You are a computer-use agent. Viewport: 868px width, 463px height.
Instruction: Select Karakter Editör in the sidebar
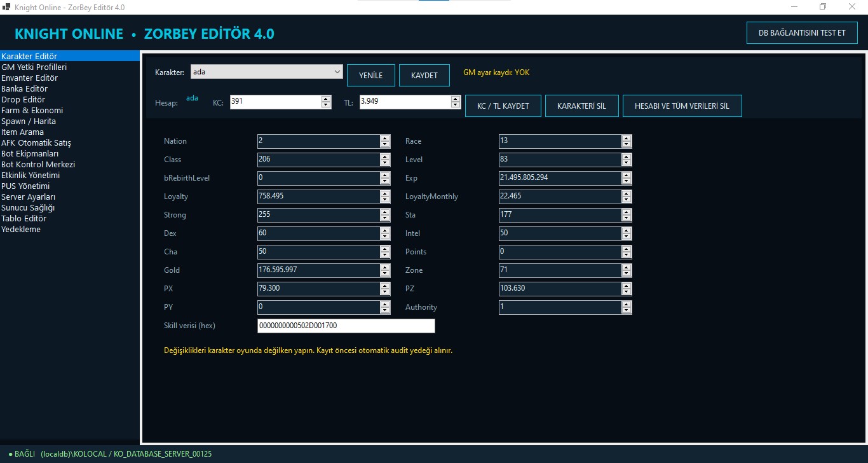(x=70, y=57)
